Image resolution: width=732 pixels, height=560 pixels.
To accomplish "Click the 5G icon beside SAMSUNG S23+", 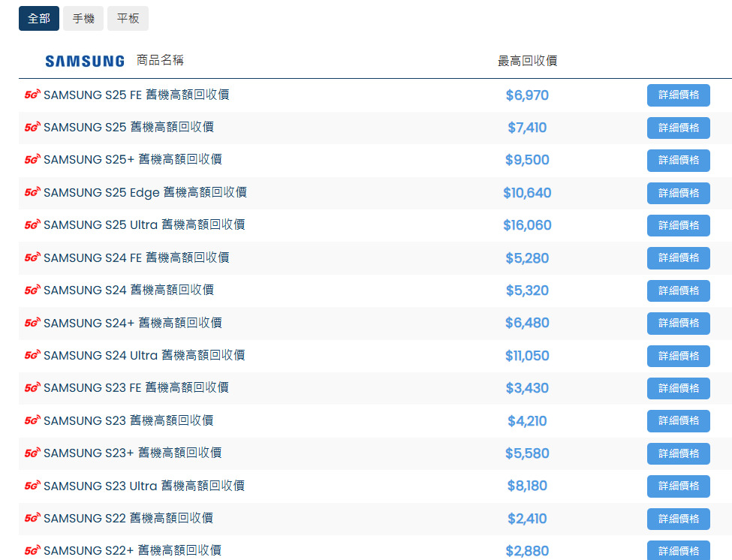I will [x=32, y=453].
